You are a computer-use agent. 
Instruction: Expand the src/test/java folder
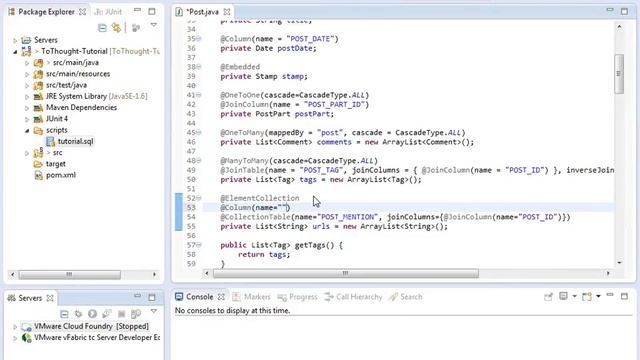[27, 86]
